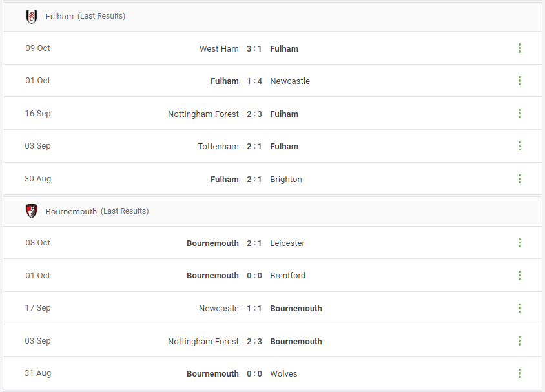Open Wolves team link in 31 Aug match
The width and height of the screenshot is (545, 392).
283,373
